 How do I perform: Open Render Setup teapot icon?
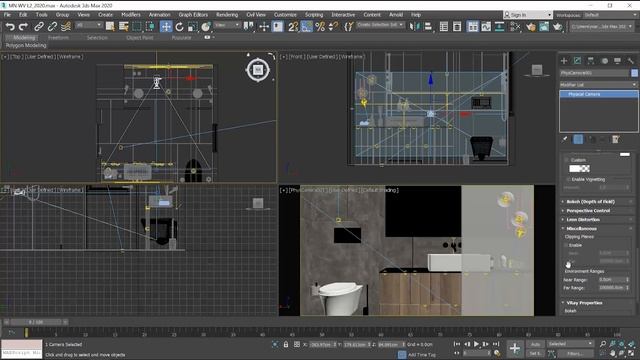531,27
